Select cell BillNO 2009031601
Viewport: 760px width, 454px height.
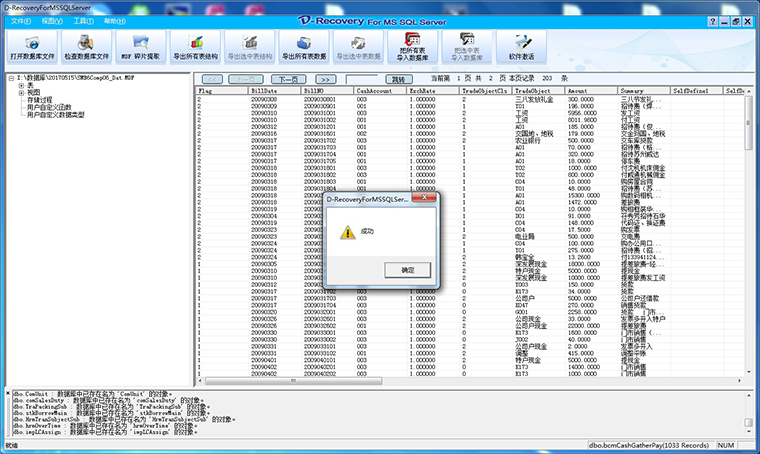[x=320, y=134]
